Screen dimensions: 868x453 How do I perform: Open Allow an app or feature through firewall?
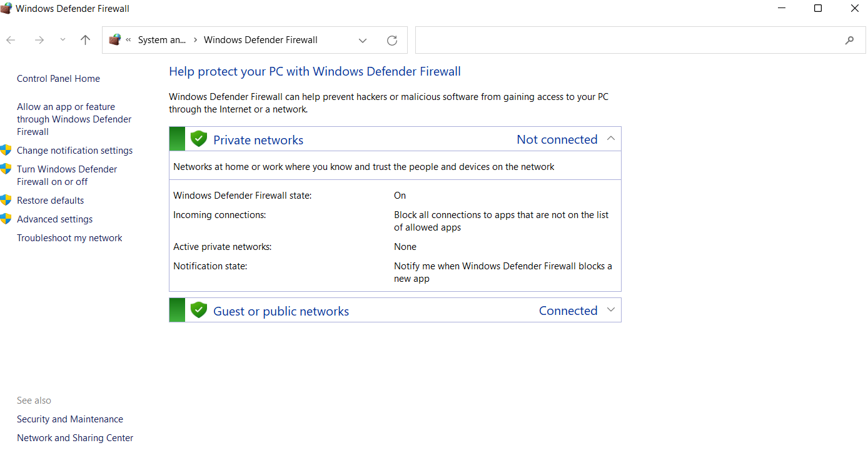tap(74, 119)
